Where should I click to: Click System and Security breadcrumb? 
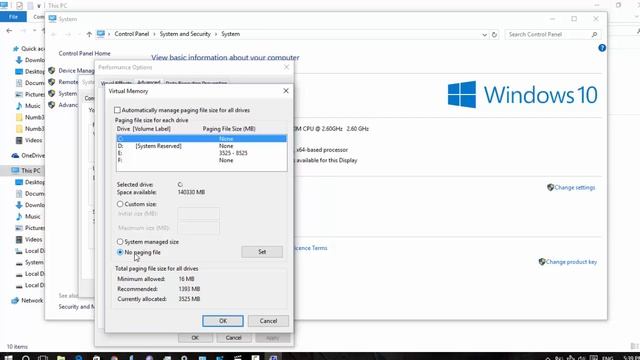click(185, 34)
